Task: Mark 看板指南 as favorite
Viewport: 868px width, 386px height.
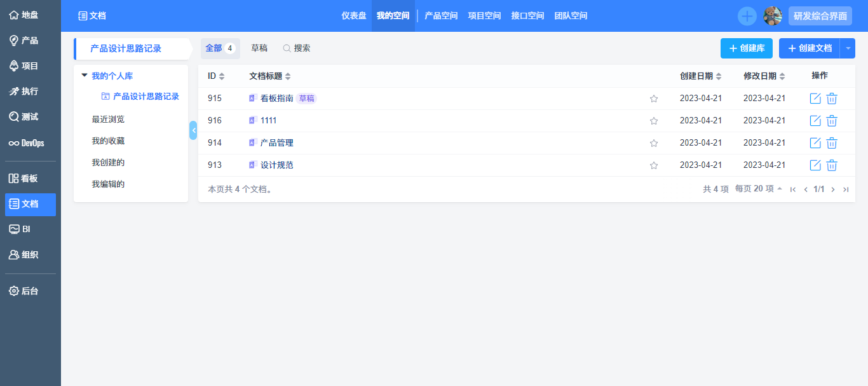Action: [x=654, y=98]
